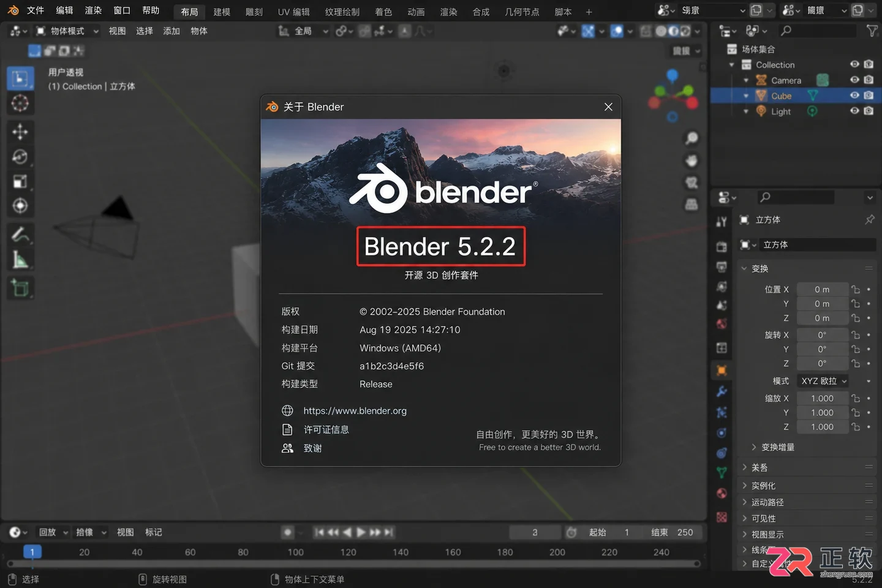Select the Add Cube tool
The height and width of the screenshot is (588, 882).
20,288
